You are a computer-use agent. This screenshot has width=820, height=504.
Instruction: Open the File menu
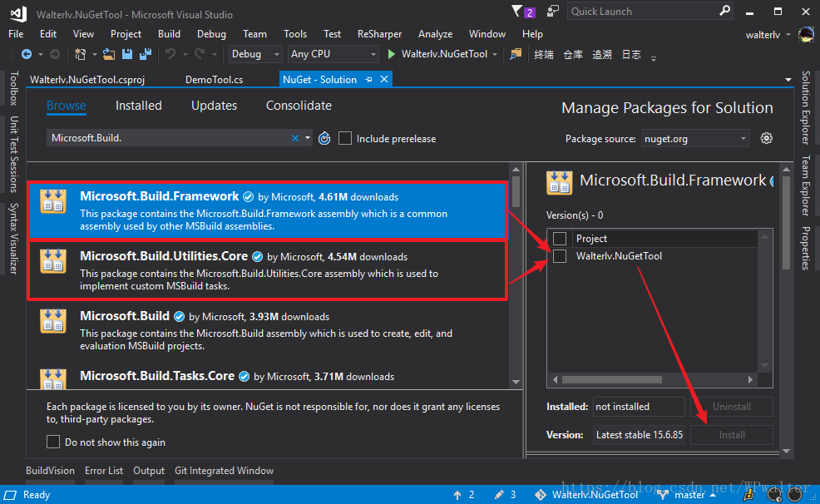(x=16, y=34)
